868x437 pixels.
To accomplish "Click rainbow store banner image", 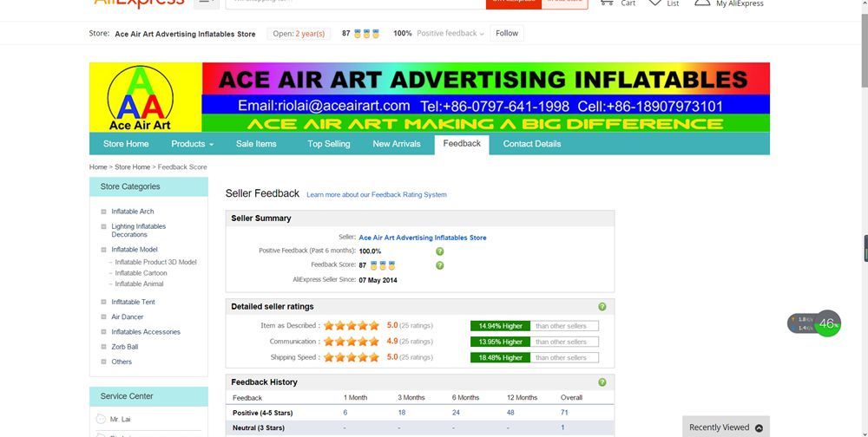I will pyautogui.click(x=486, y=97).
